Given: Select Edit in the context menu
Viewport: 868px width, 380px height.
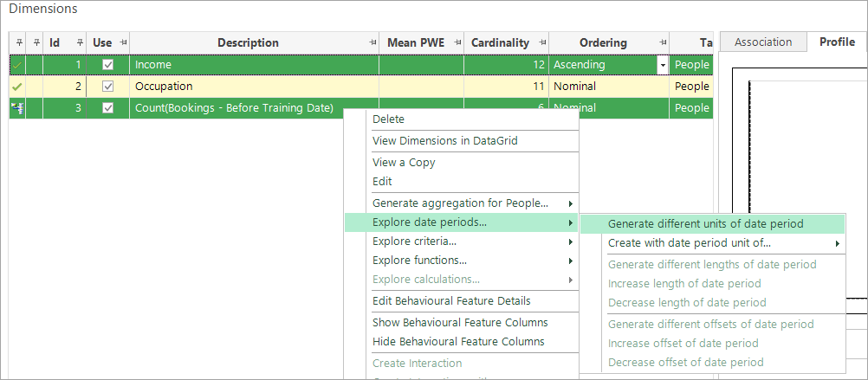Looking at the screenshot, I should 461,181.
